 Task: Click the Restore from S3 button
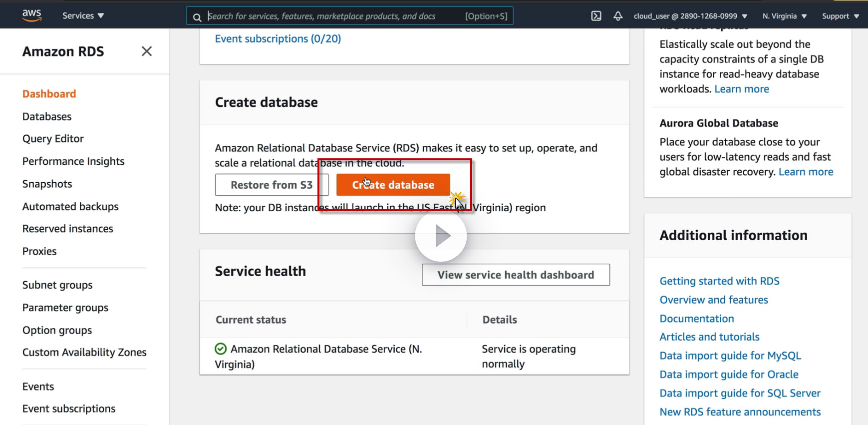(272, 185)
